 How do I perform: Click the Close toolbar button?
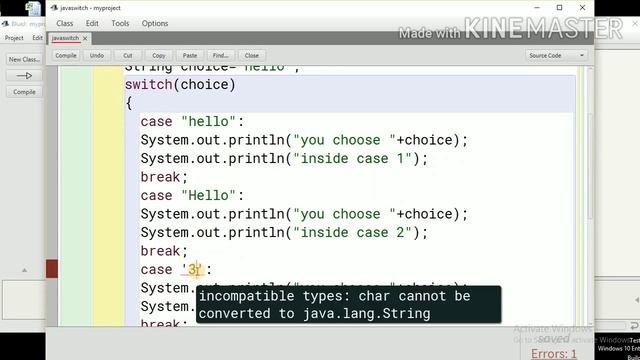[251, 56]
